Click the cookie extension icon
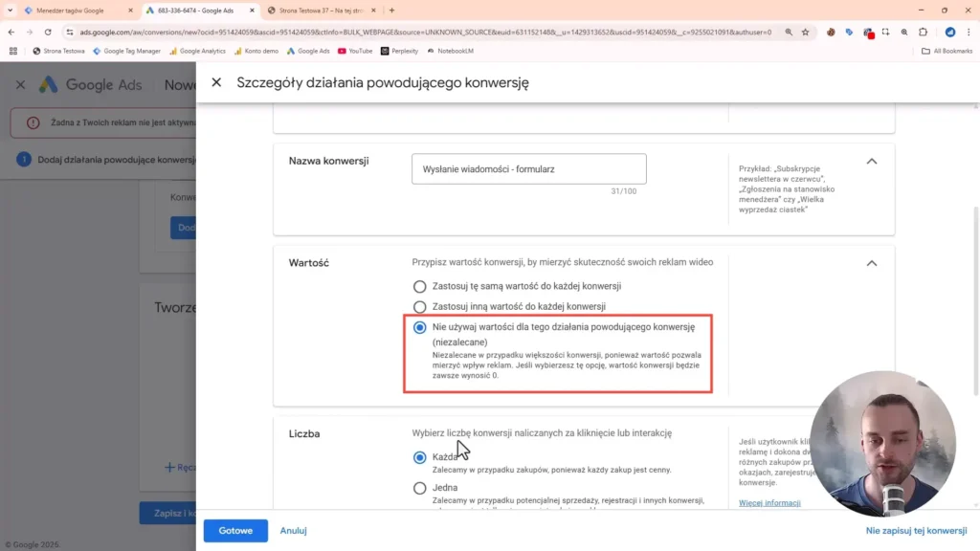The height and width of the screenshot is (551, 980). 831,32
